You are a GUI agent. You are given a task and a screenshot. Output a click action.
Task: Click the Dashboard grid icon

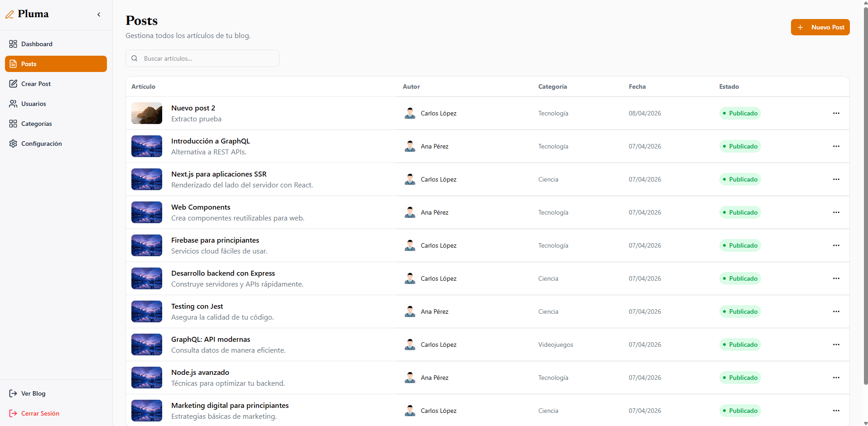click(x=13, y=44)
